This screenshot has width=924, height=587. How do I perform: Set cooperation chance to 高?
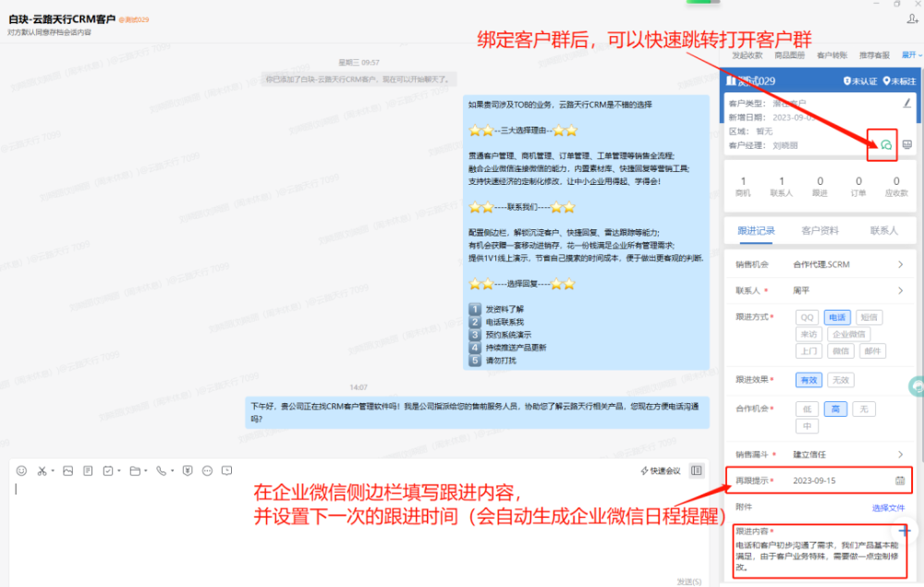pyautogui.click(x=835, y=409)
